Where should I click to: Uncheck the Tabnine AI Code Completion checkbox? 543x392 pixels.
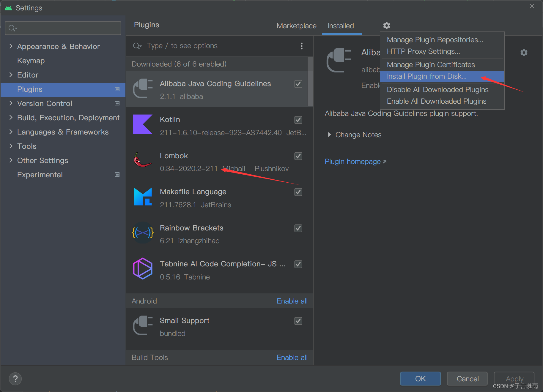[x=298, y=264]
